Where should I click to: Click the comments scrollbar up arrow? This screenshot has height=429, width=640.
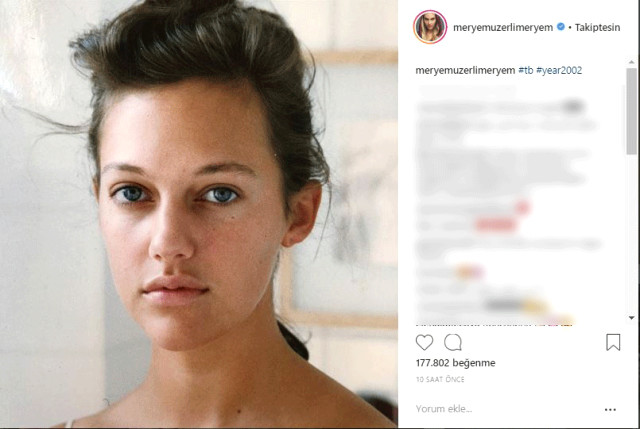(631, 62)
